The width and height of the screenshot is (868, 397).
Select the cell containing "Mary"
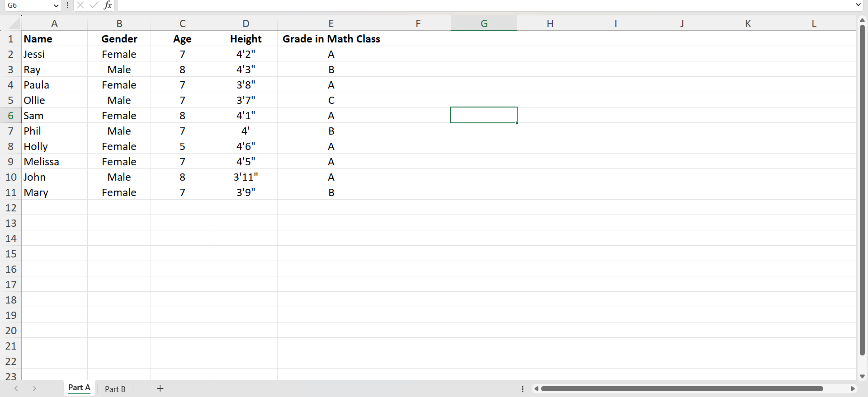coord(54,192)
